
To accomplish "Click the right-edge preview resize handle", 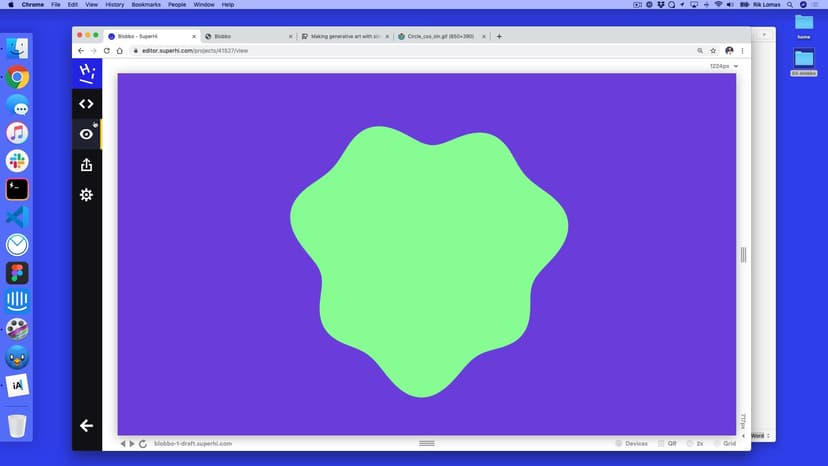I will point(743,255).
